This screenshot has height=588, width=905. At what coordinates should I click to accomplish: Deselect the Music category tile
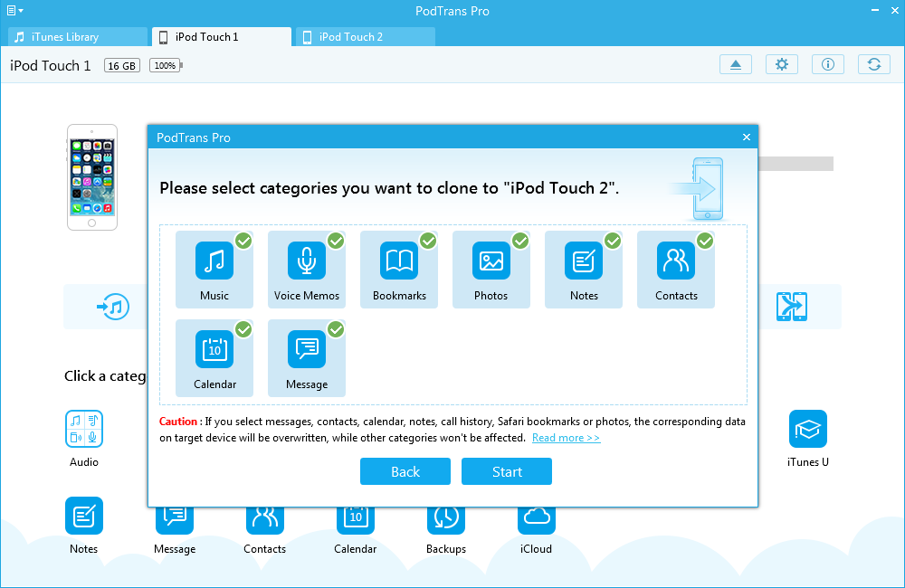[214, 270]
